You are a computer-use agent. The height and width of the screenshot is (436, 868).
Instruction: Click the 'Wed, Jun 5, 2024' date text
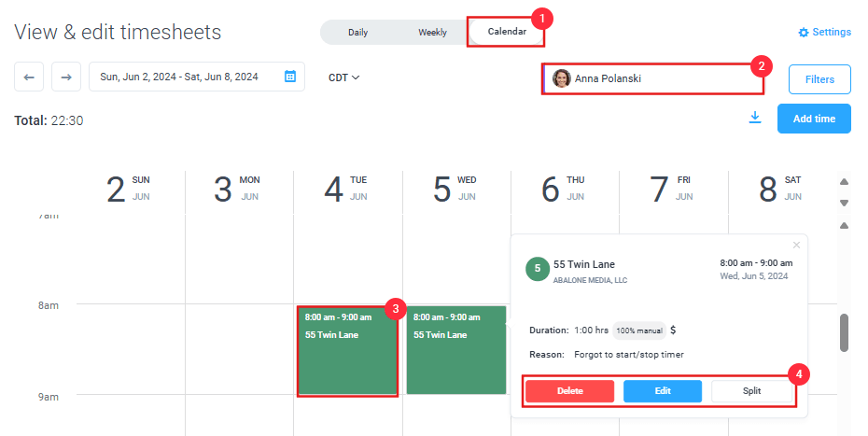point(754,276)
